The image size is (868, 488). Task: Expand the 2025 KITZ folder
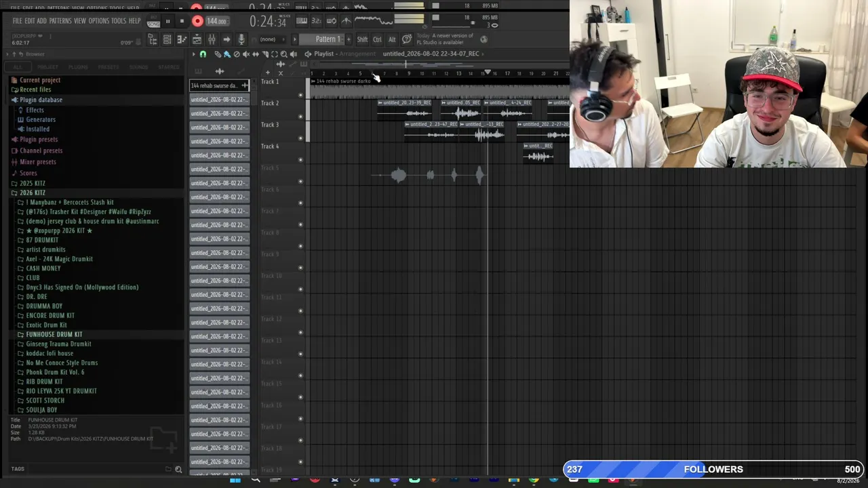click(33, 184)
